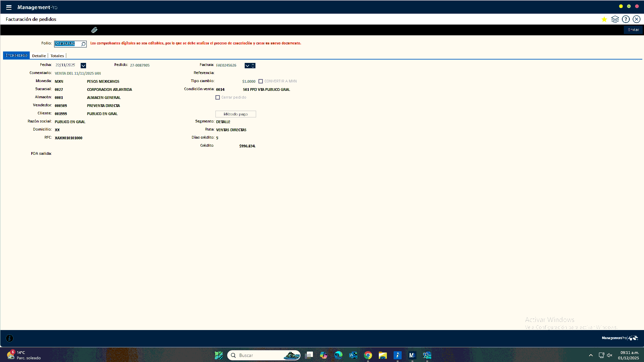Image resolution: width=644 pixels, height=362 pixels.
Task: Expand the Factura dropdown arrow
Action: tap(247, 66)
